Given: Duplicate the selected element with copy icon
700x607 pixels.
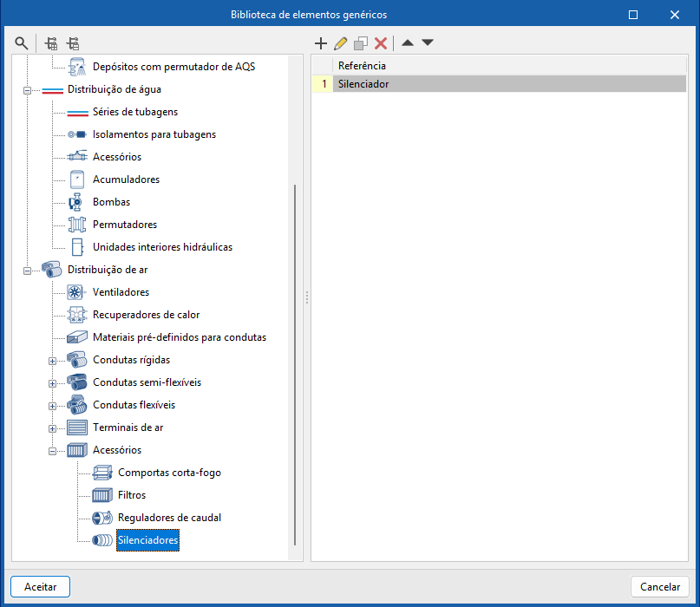Looking at the screenshot, I should coord(361,42).
